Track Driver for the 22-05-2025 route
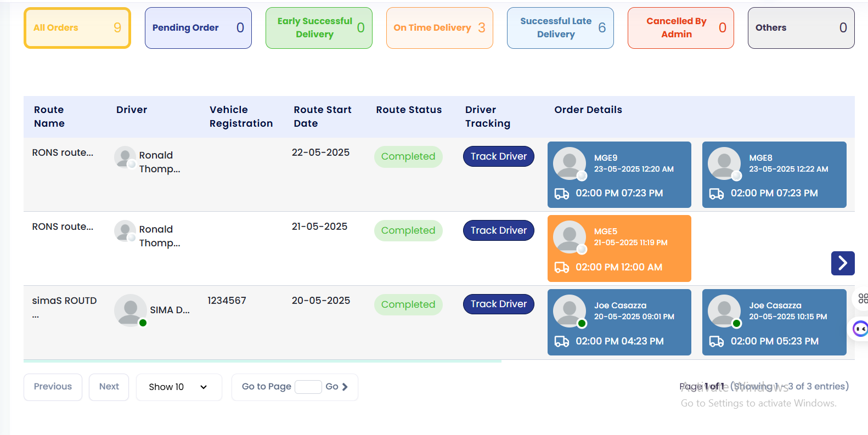 [498, 156]
